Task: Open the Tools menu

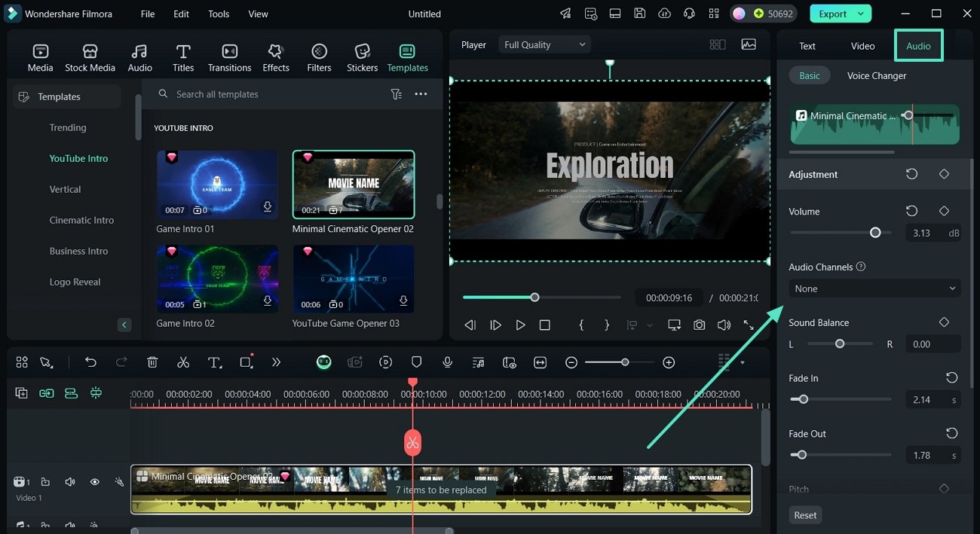Action: coord(219,14)
